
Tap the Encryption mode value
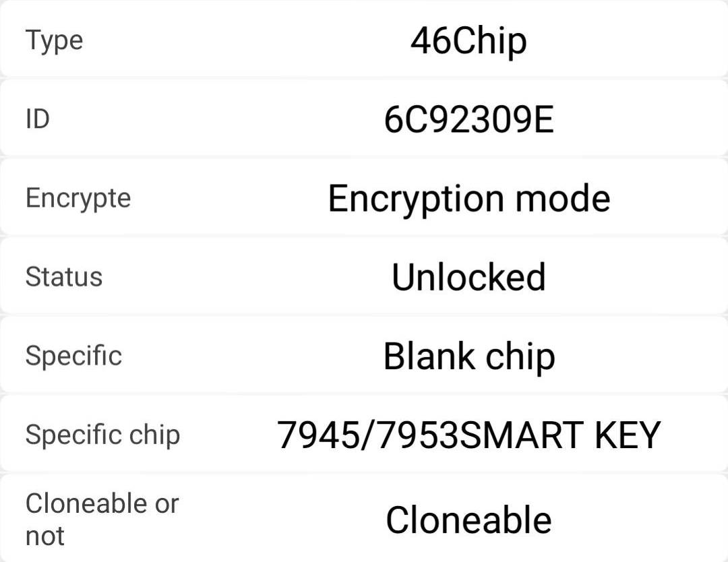(469, 199)
